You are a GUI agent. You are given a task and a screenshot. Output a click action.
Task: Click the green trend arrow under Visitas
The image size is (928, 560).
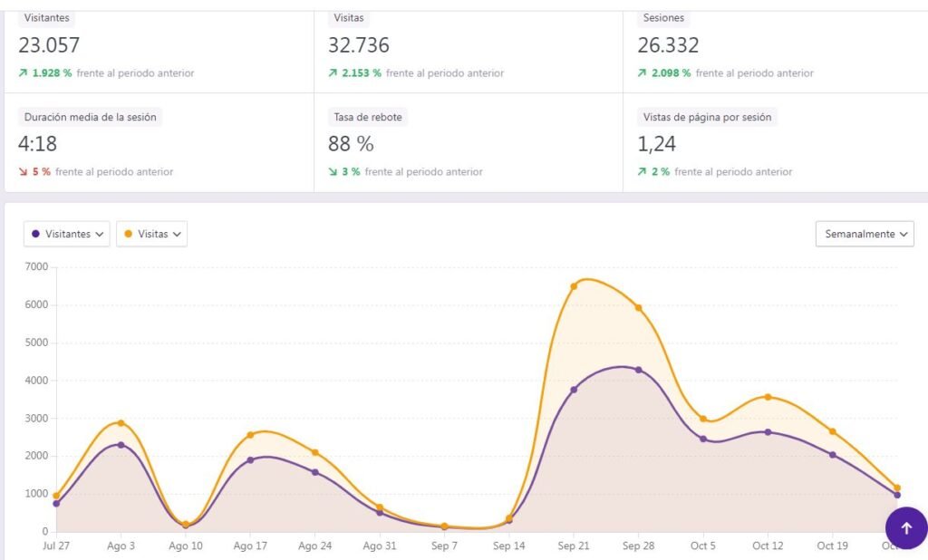pyautogui.click(x=333, y=73)
